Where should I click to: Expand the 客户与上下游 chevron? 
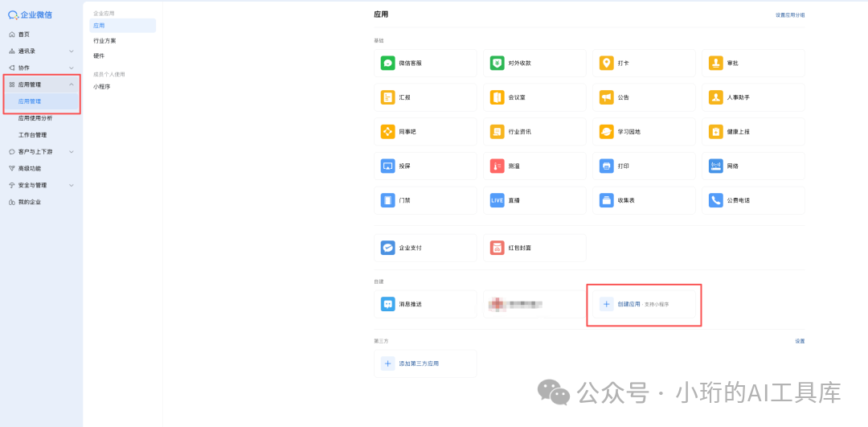click(x=72, y=152)
